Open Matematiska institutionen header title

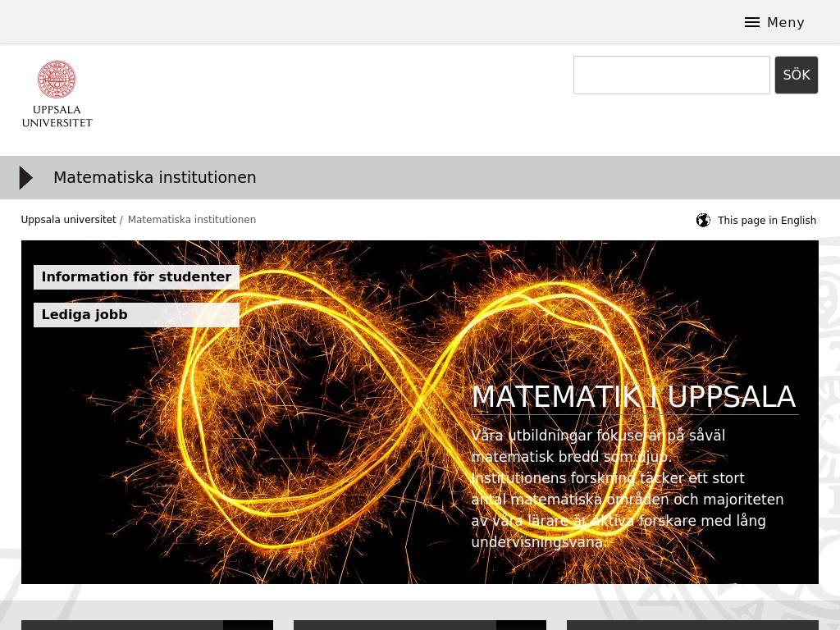tap(154, 177)
